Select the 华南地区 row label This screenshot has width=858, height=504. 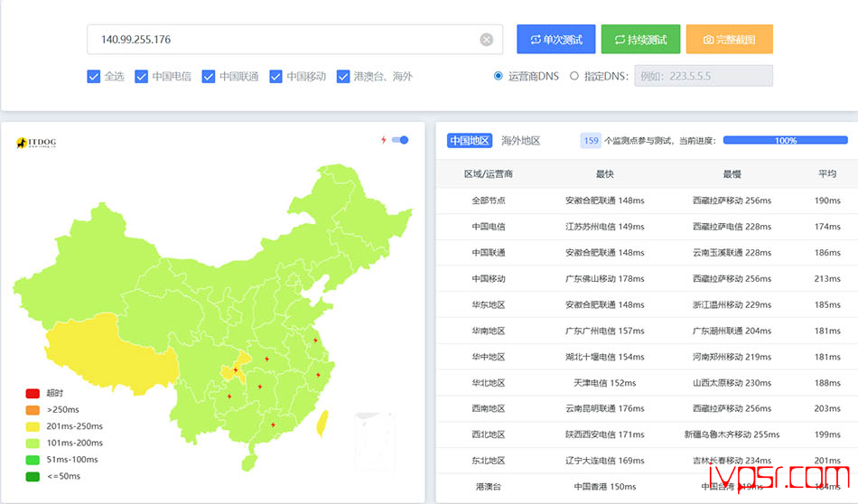pyautogui.click(x=488, y=331)
